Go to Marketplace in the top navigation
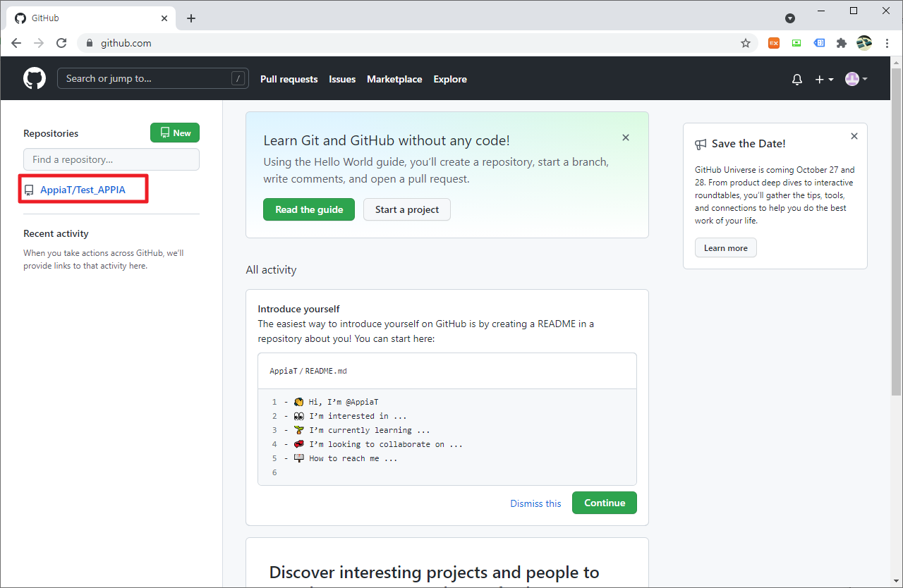 [394, 79]
